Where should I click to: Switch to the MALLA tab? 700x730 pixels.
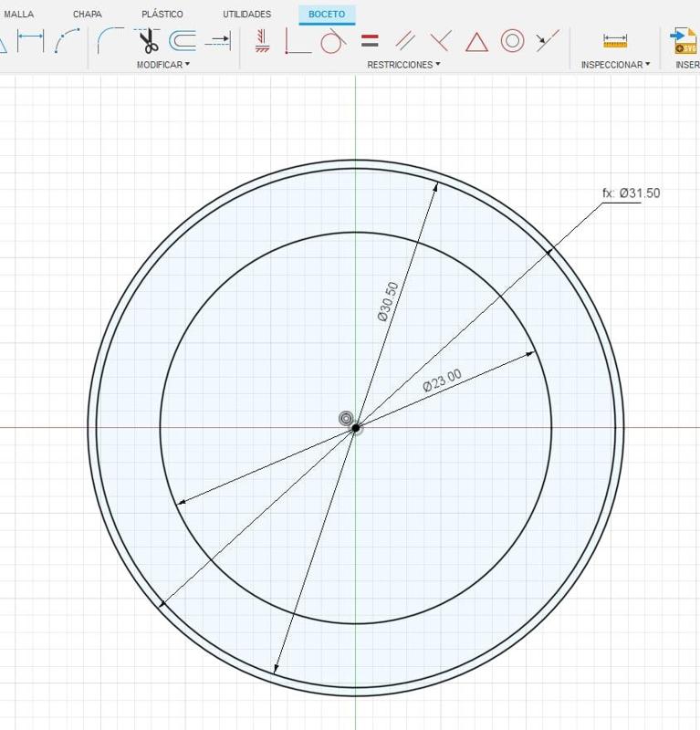pos(18,14)
